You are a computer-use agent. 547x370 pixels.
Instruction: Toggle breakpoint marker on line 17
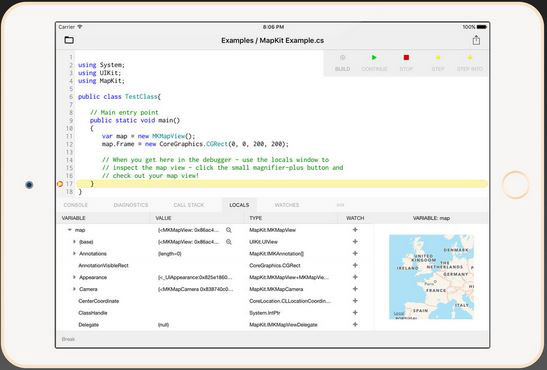[60, 184]
